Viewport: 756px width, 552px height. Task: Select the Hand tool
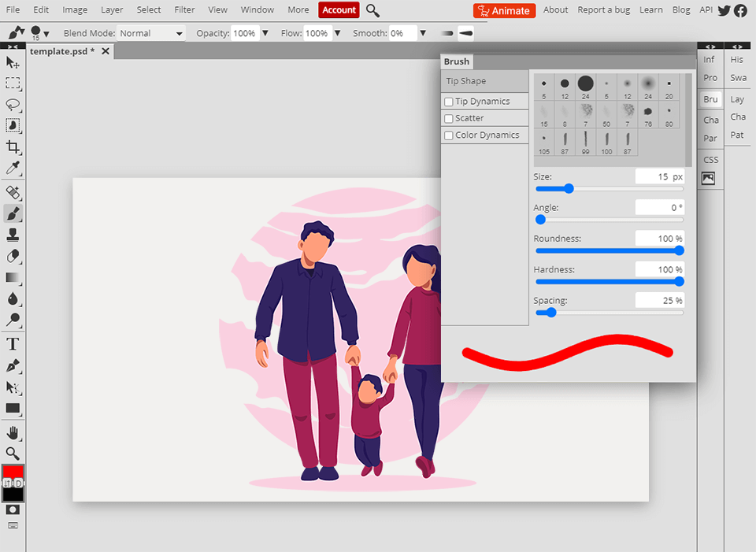point(13,432)
